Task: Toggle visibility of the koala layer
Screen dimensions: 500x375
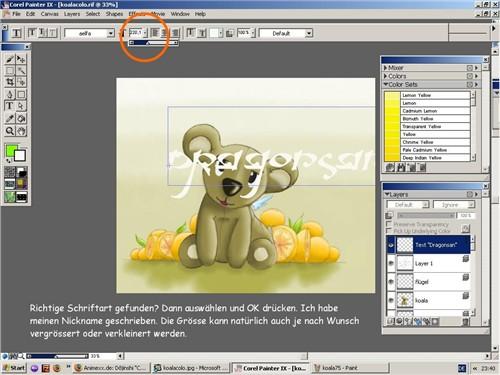Action: pos(391,300)
